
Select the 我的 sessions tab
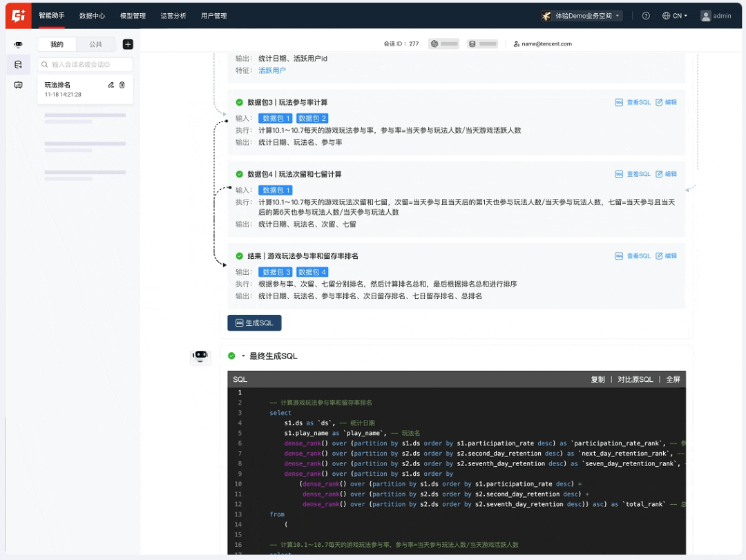[57, 44]
